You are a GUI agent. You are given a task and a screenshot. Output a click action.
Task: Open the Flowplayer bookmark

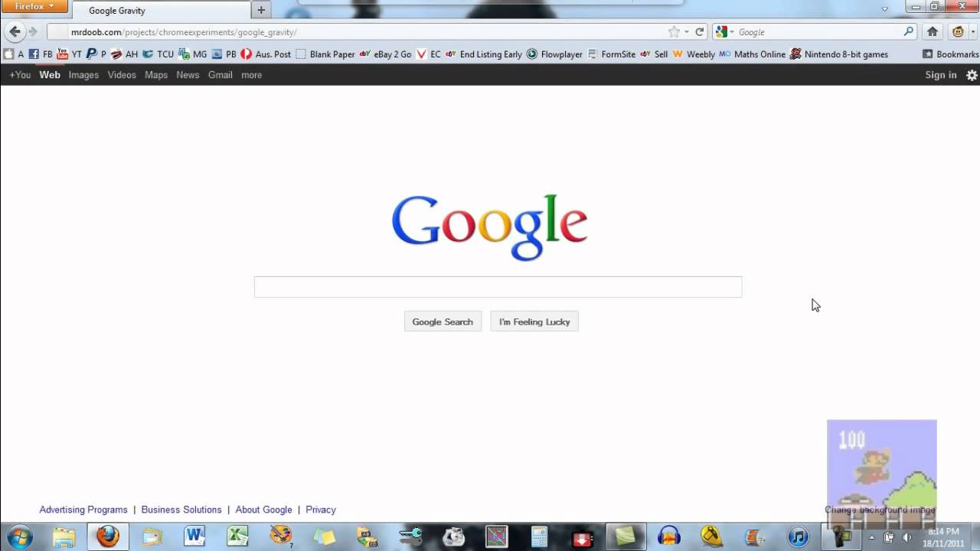coord(554,54)
